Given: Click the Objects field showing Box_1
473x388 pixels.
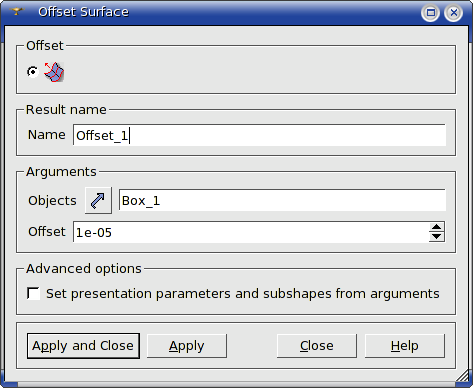Looking at the screenshot, I should tap(282, 200).
